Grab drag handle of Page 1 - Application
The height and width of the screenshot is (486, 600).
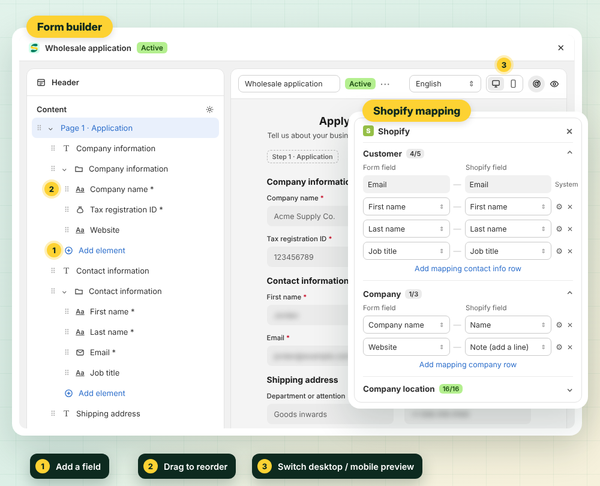point(39,128)
